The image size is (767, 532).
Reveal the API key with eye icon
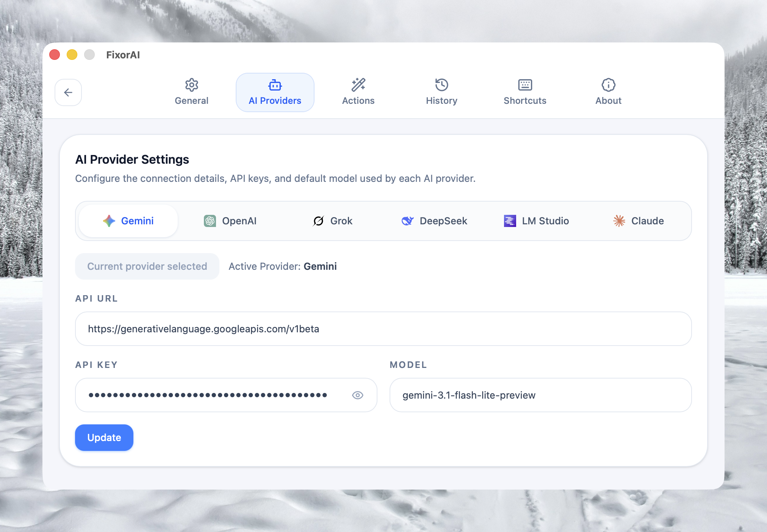click(x=357, y=395)
